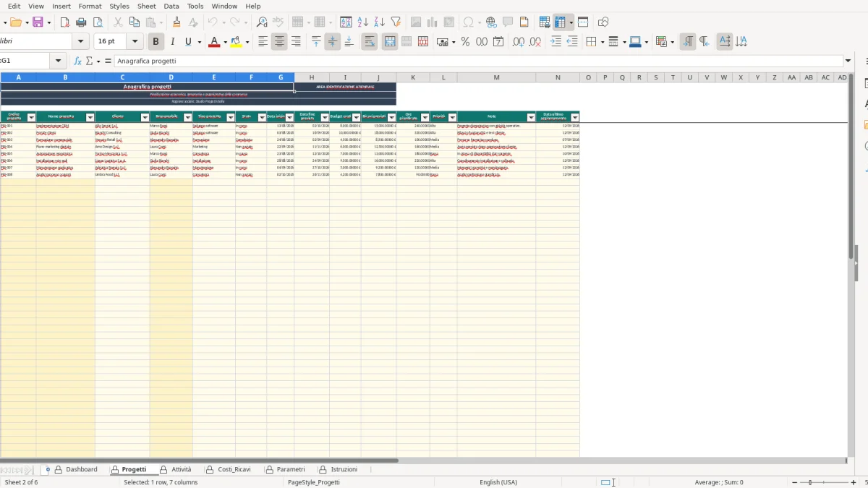Screen dimensions: 868x488
Task: Click the Cut scissors icon
Action: click(118, 22)
